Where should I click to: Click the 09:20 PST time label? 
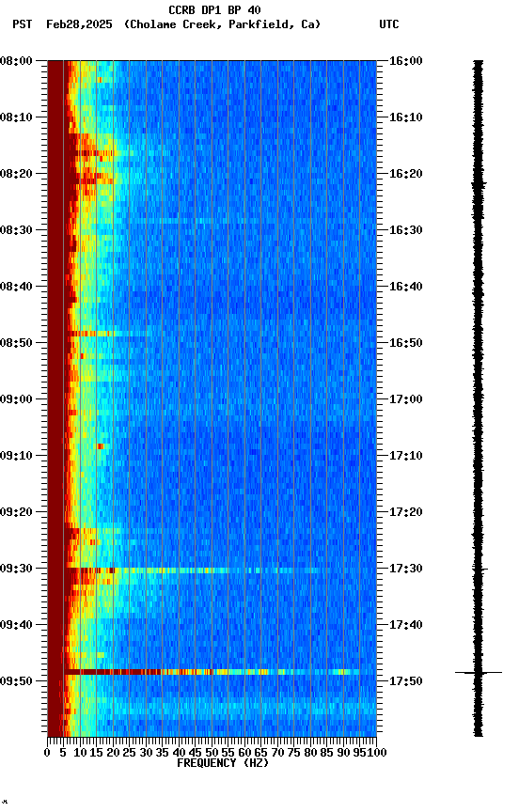16,513
